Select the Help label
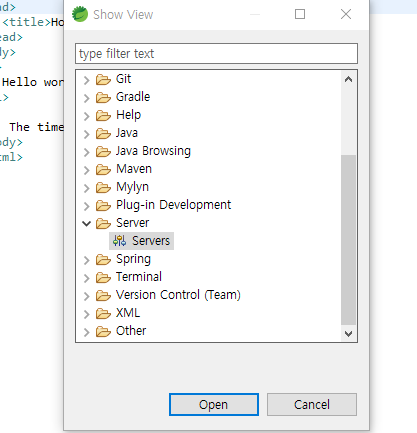The width and height of the screenshot is (417, 433). pyautogui.click(x=128, y=115)
